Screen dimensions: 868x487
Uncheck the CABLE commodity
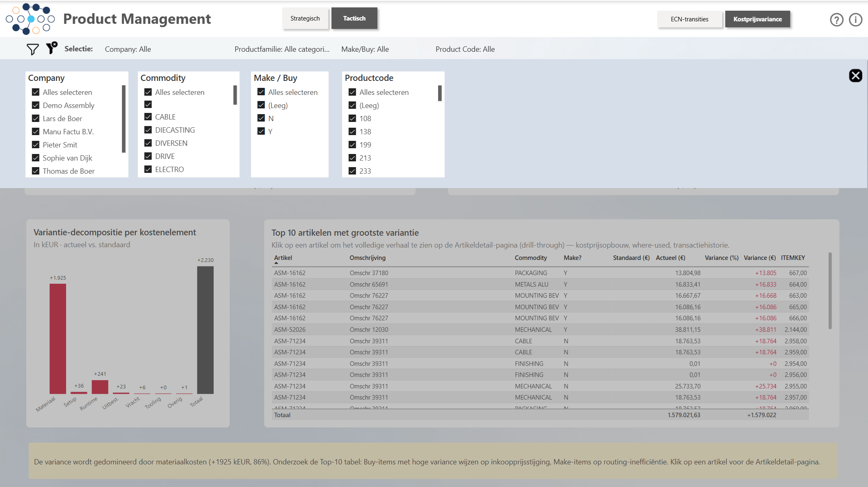[148, 117]
